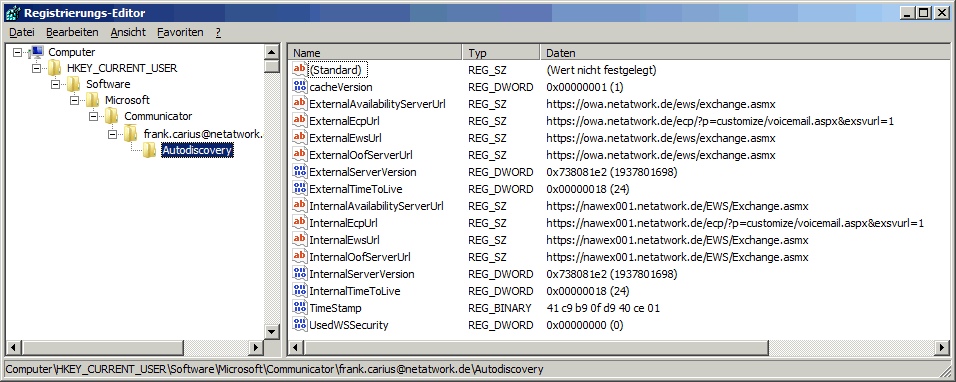Viewport: 956px width, 382px height.
Task: Click the cacheVersion DWORD icon
Action: click(x=300, y=87)
